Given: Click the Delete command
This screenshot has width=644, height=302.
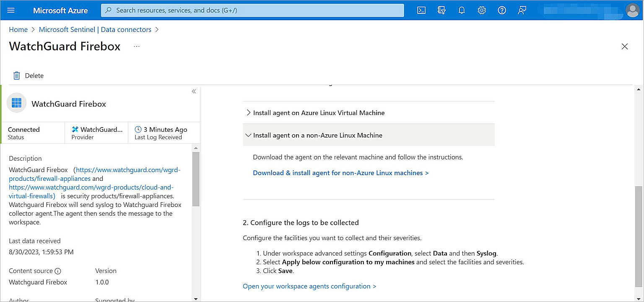Looking at the screenshot, I should [28, 75].
